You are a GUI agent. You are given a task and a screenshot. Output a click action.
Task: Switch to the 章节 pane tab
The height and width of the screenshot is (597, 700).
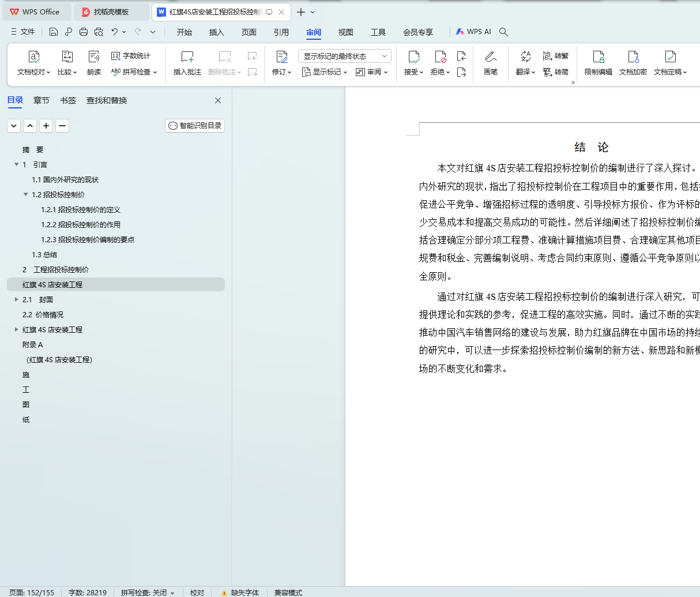[42, 100]
